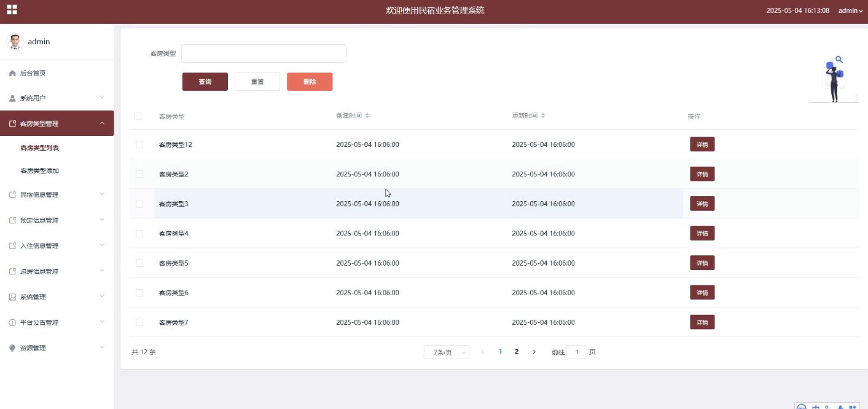Open the 7条/页 page size dropdown
This screenshot has height=409, width=868.
447,352
